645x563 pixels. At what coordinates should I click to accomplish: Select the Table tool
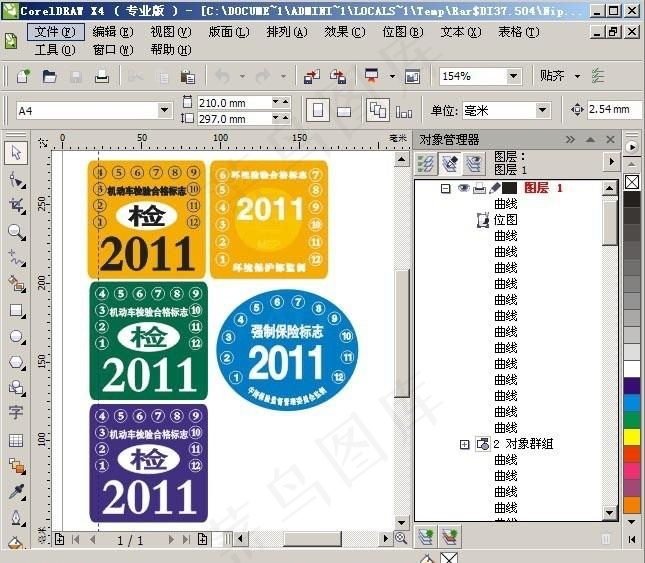coord(16,440)
